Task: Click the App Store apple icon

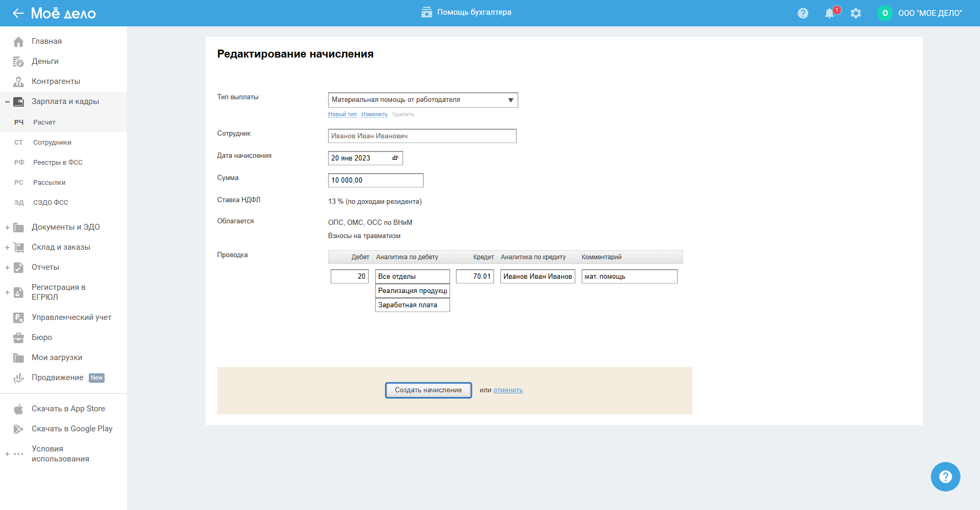Action: (18, 409)
